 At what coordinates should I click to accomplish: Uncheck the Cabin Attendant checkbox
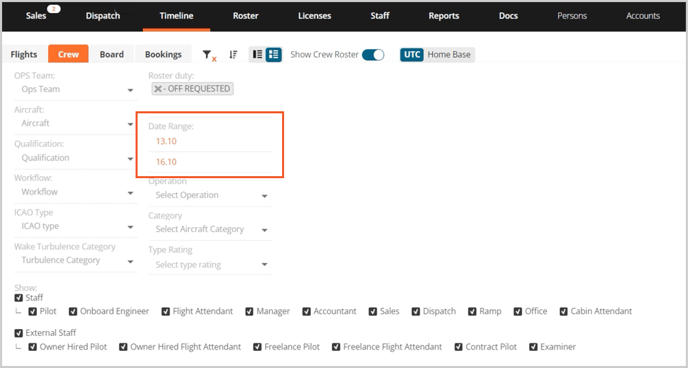[564, 311]
